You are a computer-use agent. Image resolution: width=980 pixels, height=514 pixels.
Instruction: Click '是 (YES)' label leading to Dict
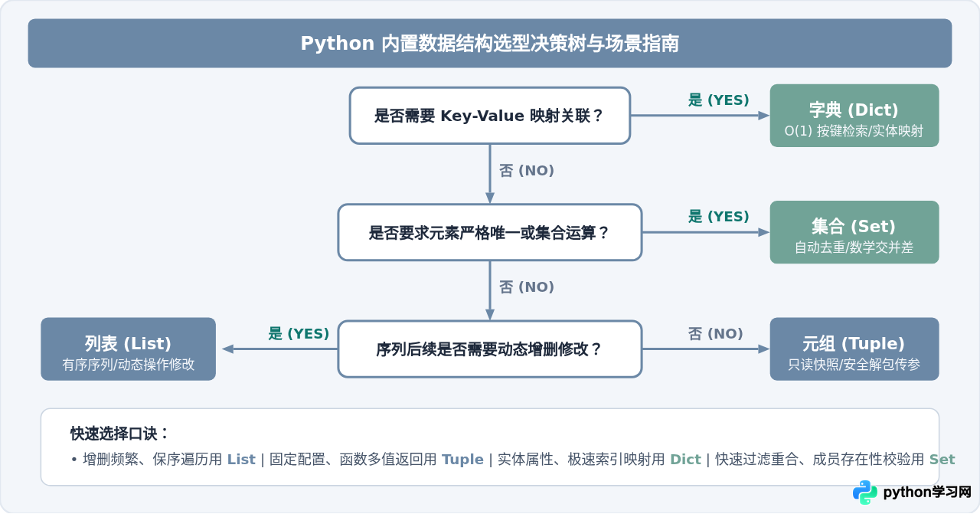[x=718, y=100]
